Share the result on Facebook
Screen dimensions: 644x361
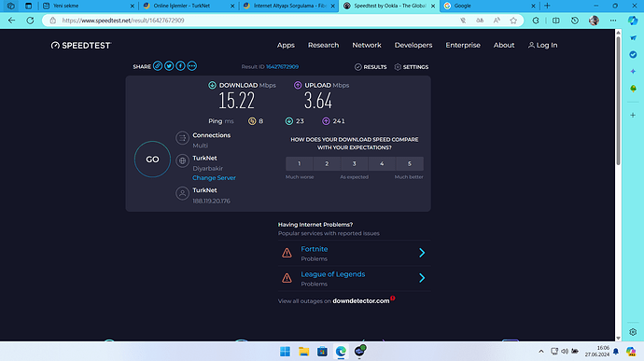point(180,66)
